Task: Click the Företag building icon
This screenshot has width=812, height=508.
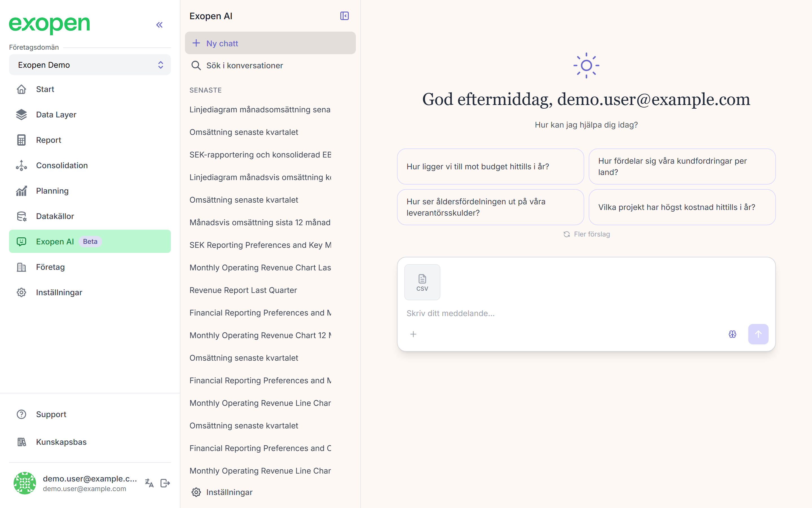Action: [21, 267]
